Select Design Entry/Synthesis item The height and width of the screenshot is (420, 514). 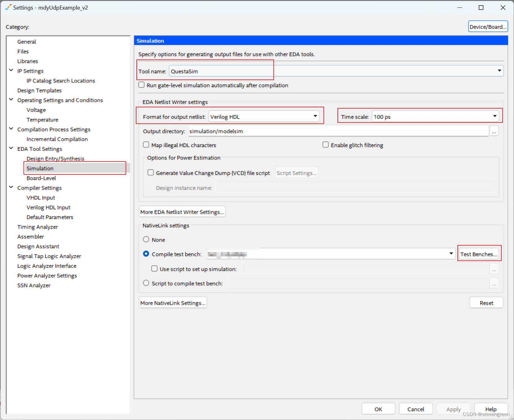tap(55, 159)
